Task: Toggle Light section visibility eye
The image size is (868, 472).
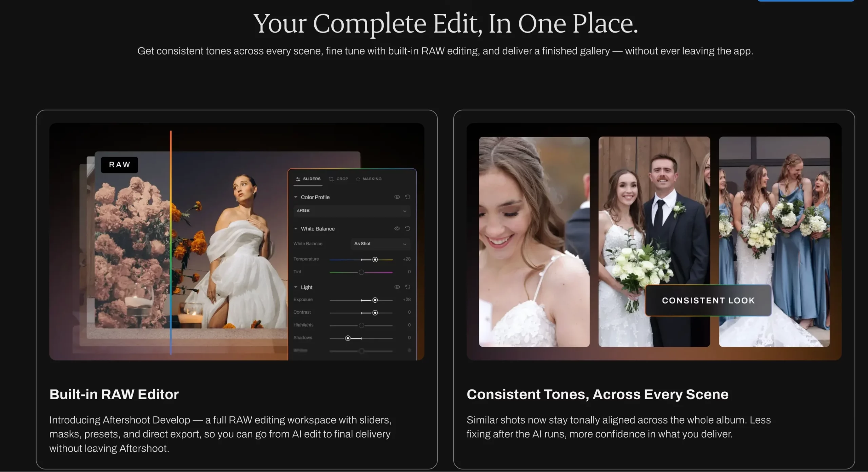Action: (397, 287)
